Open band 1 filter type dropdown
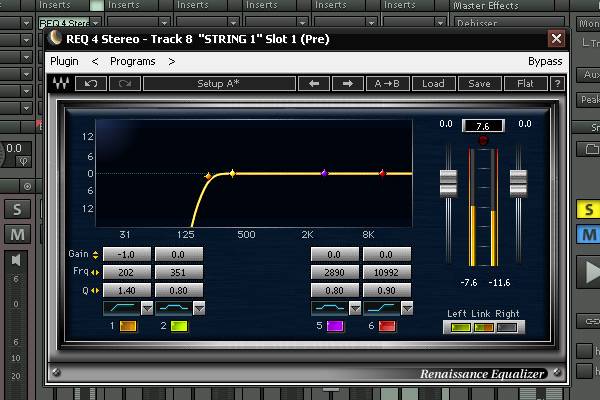The image size is (600, 400). [x=147, y=308]
